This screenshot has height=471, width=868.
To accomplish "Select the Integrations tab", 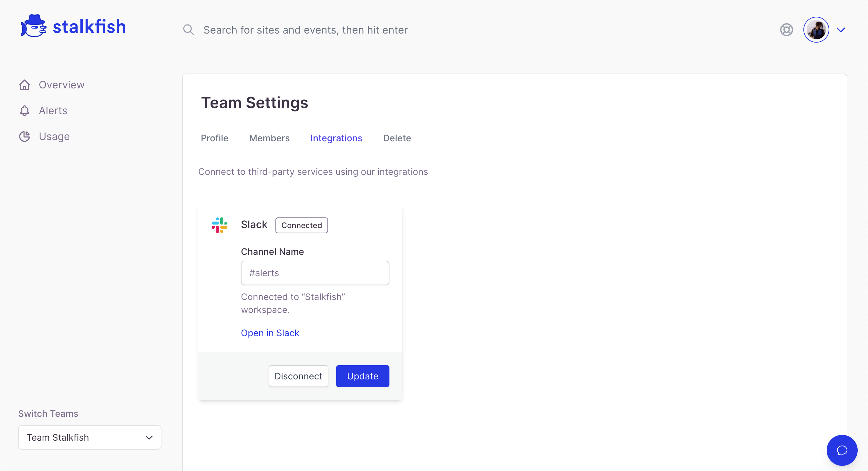I will pos(336,138).
